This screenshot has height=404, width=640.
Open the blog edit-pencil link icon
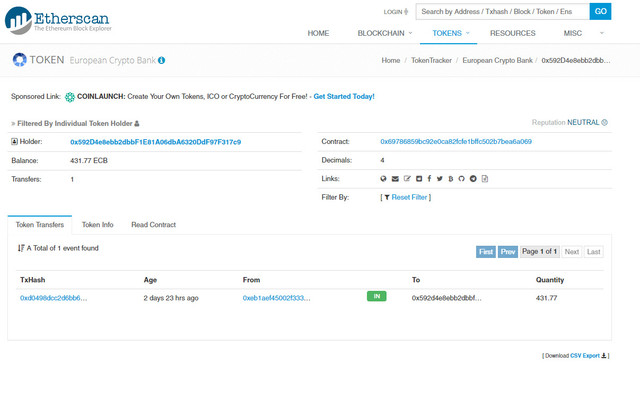(x=407, y=178)
